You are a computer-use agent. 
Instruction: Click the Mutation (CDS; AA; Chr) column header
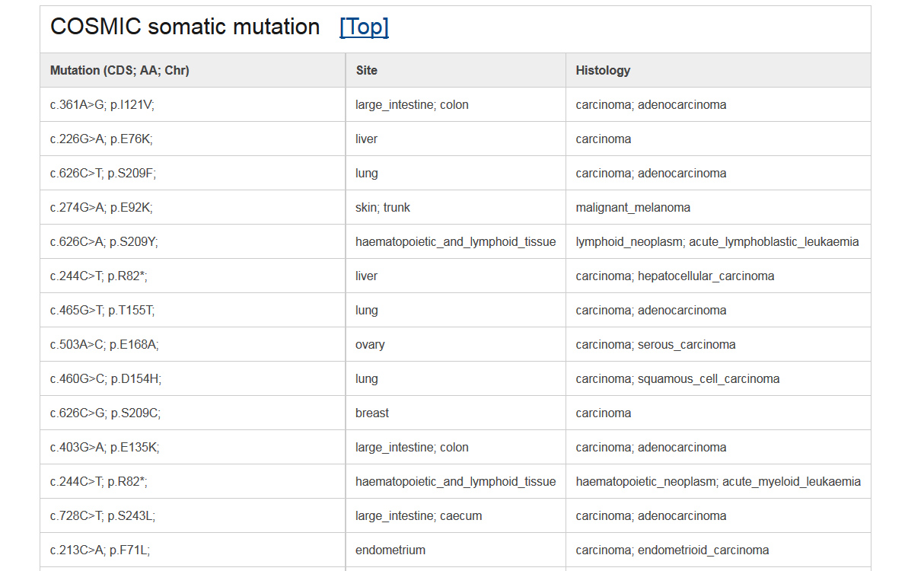(119, 70)
